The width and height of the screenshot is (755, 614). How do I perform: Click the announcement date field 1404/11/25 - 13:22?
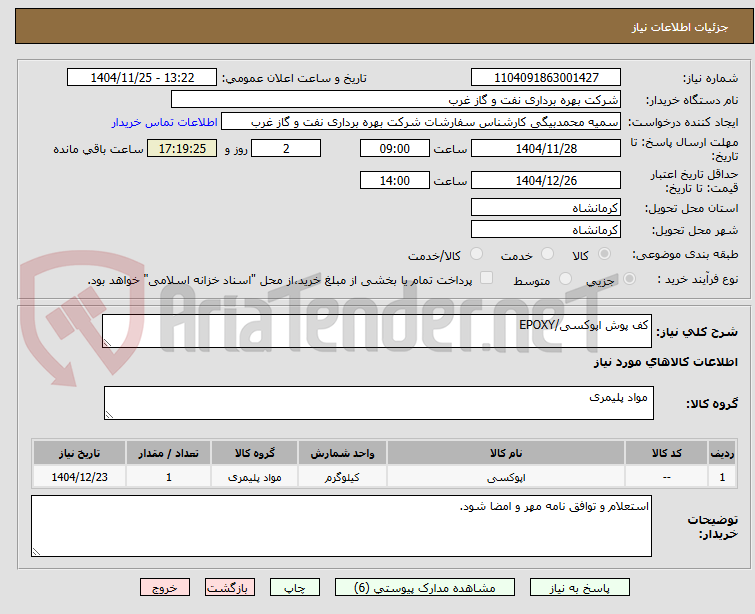pyautogui.click(x=142, y=78)
